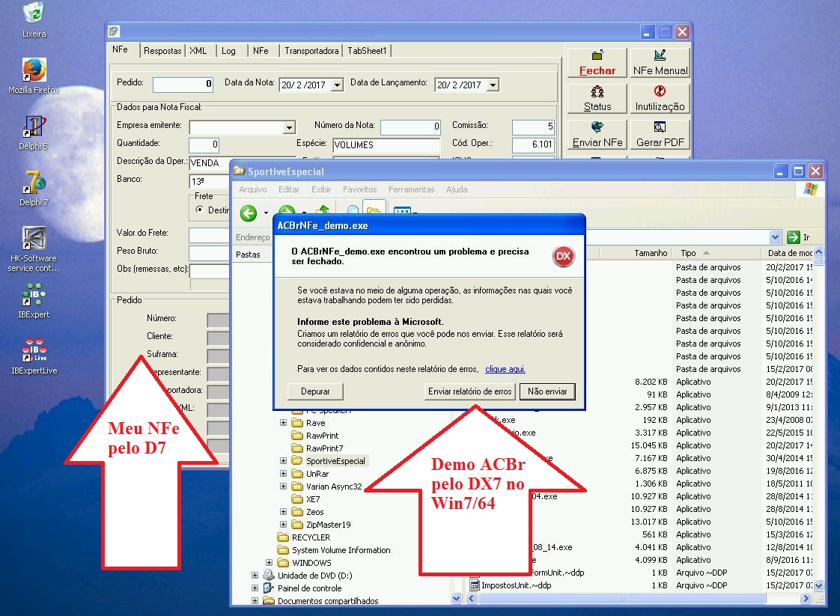
Task: Expand the UnRar folder node
Action: pyautogui.click(x=284, y=474)
